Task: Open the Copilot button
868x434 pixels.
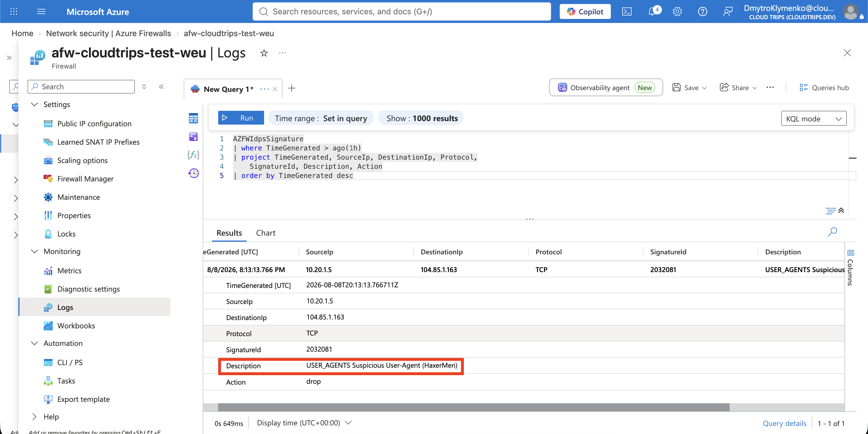Action: tap(585, 11)
